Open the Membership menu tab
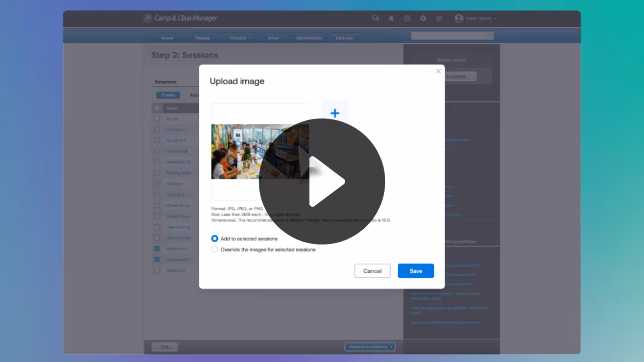 pyautogui.click(x=309, y=38)
